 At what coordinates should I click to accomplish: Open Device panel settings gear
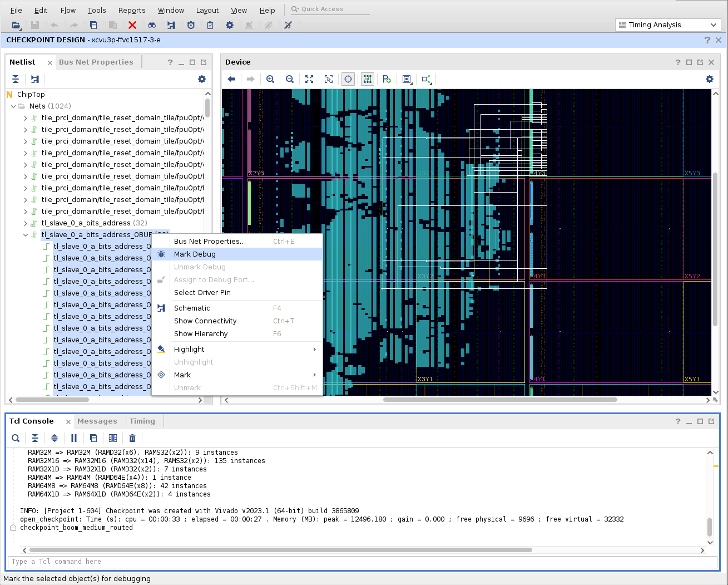coord(710,79)
